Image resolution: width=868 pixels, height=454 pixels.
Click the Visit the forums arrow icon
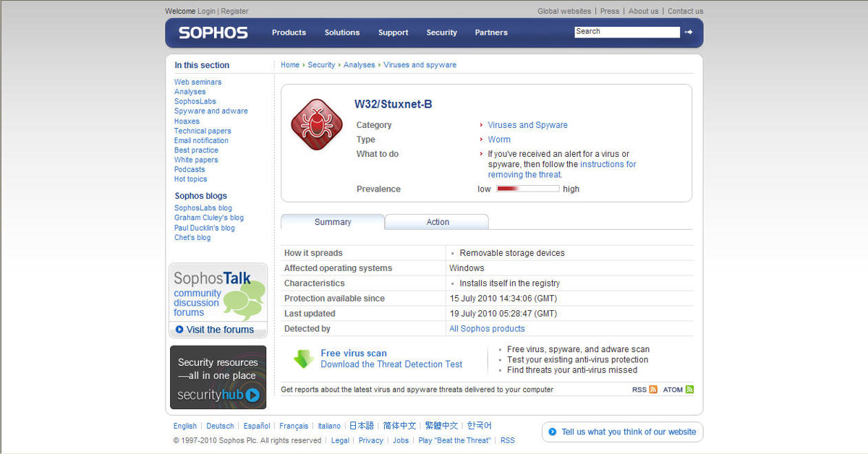[x=179, y=330]
